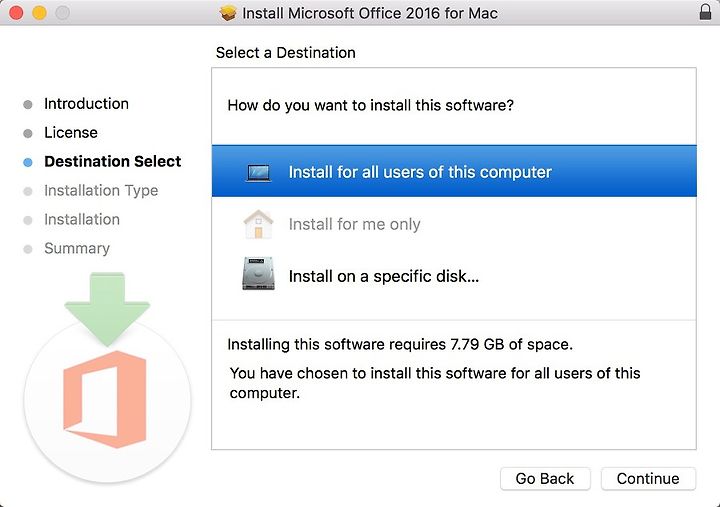Screen dimensions: 720x507
Task: Click the package icon beside window title
Action: pos(228,13)
